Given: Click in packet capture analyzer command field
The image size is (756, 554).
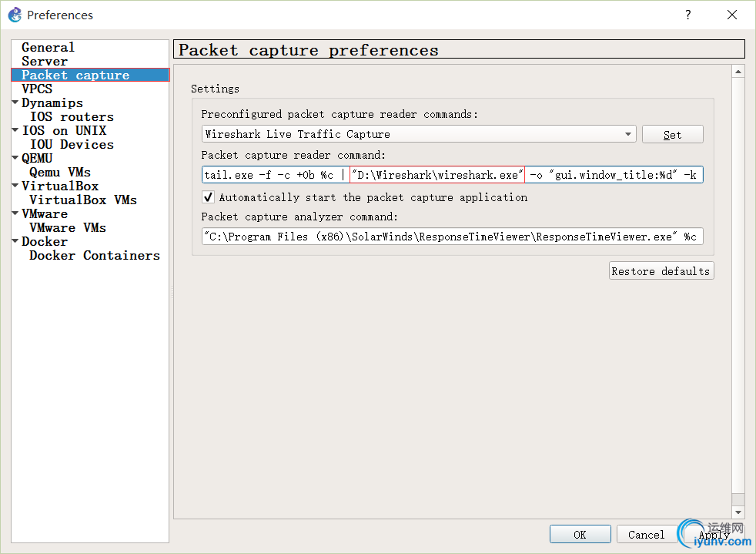Looking at the screenshot, I should 452,237.
